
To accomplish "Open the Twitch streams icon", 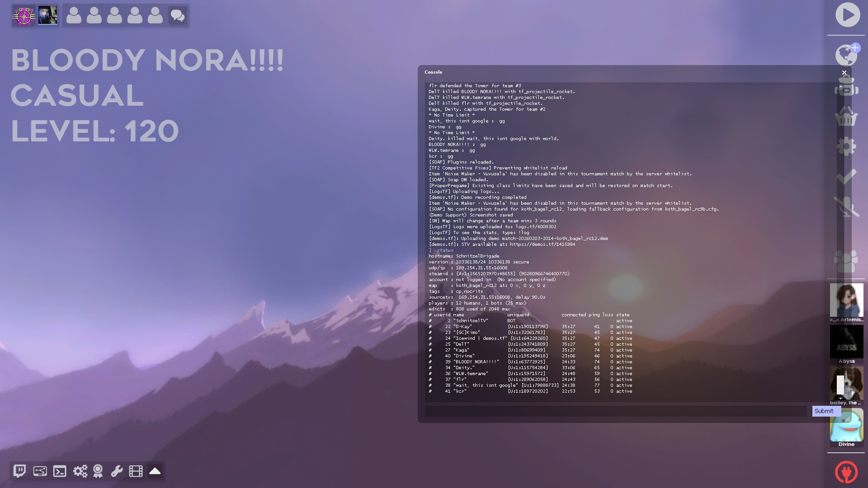I will (19, 471).
